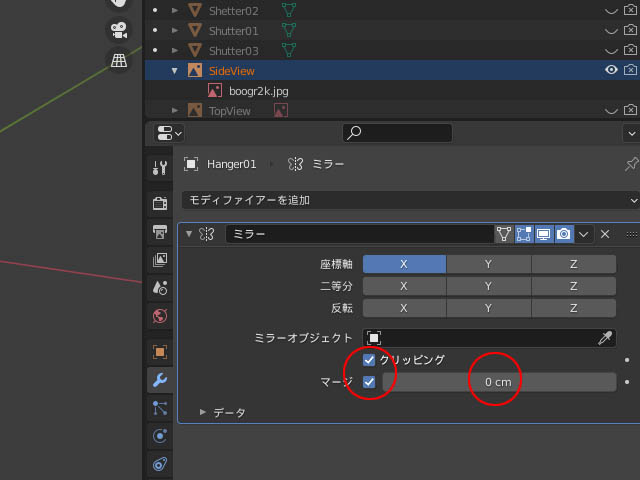This screenshot has height=480, width=640.
Task: Open properties editor type dropdown
Action: point(169,133)
